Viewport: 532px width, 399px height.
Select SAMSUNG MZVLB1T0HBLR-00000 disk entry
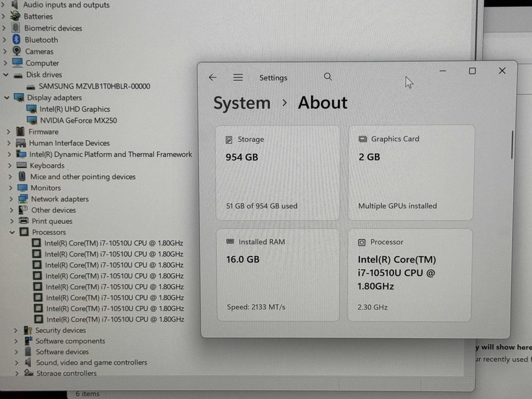[94, 86]
